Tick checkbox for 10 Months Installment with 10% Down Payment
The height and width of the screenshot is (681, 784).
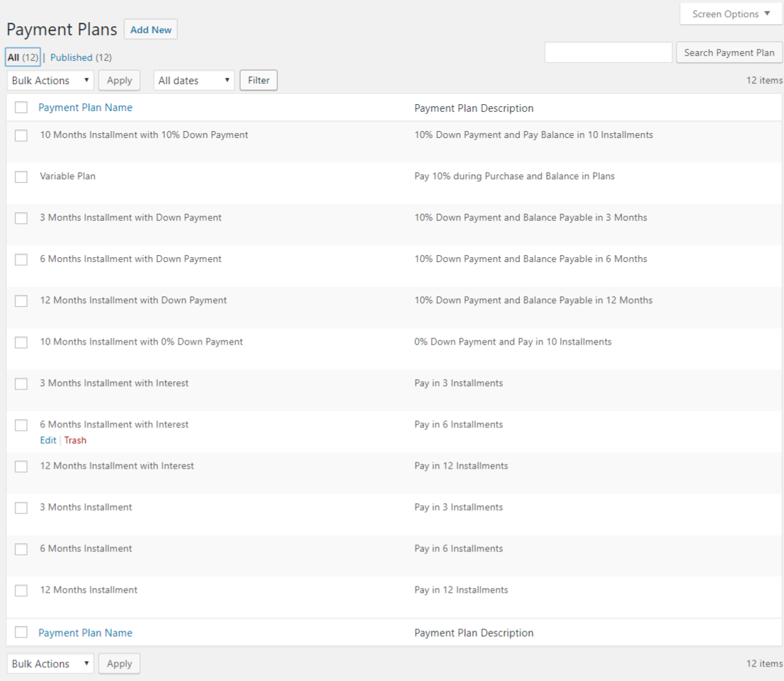pyautogui.click(x=21, y=135)
